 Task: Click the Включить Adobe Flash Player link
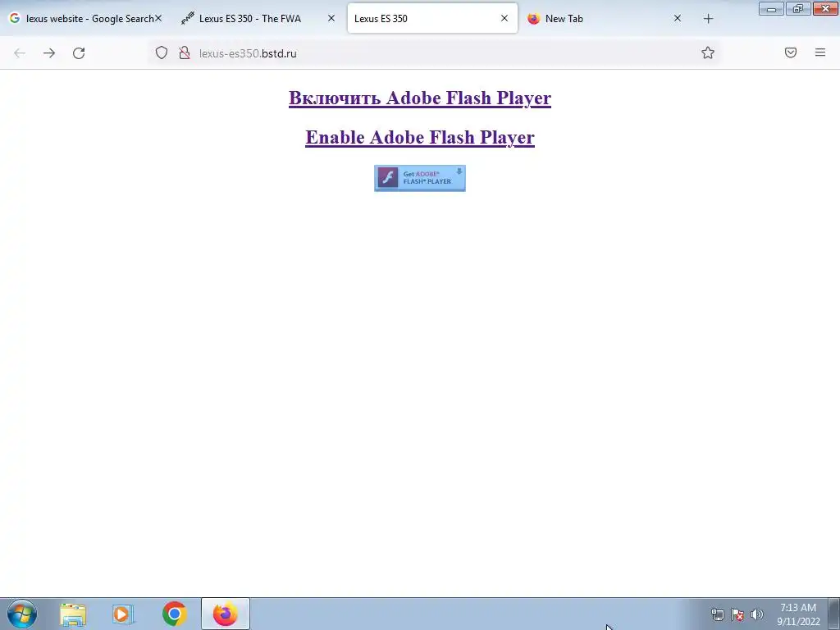[420, 98]
